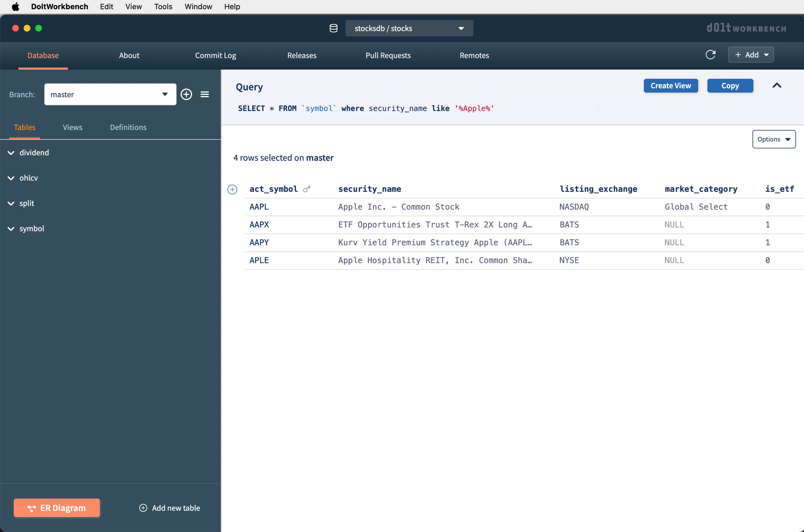The image size is (804, 532).
Task: Switch to the Views tab
Action: [72, 127]
